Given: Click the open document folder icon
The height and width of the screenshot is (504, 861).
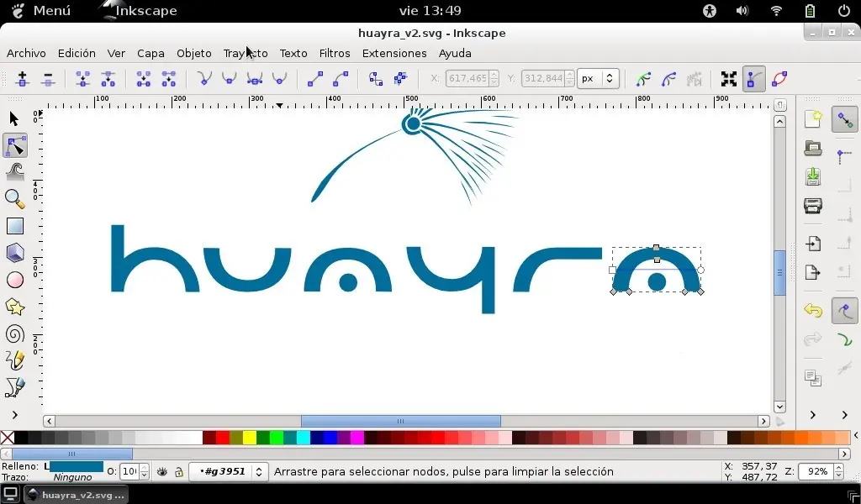Looking at the screenshot, I should (813, 148).
